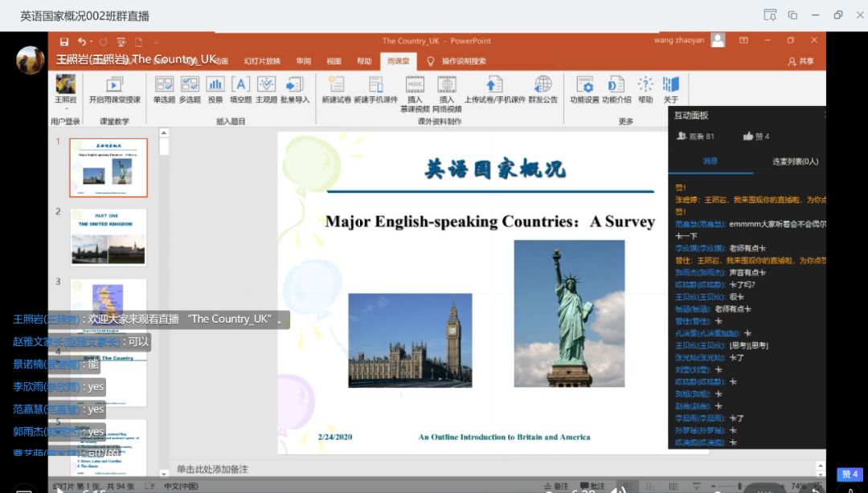Click the 群发公告 announcement icon
Image resolution: width=868 pixels, height=493 pixels.
coord(542,89)
